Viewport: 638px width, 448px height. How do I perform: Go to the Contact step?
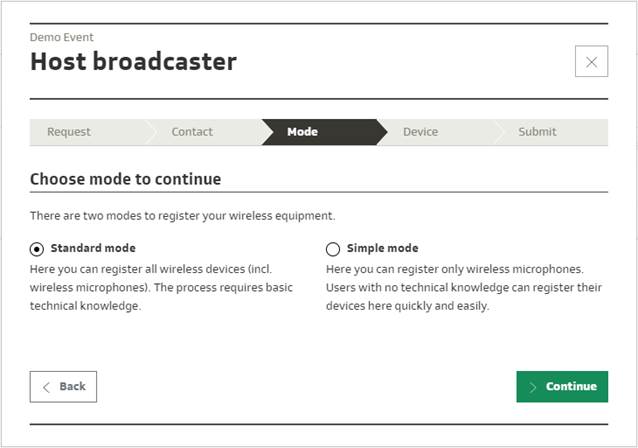tap(192, 132)
